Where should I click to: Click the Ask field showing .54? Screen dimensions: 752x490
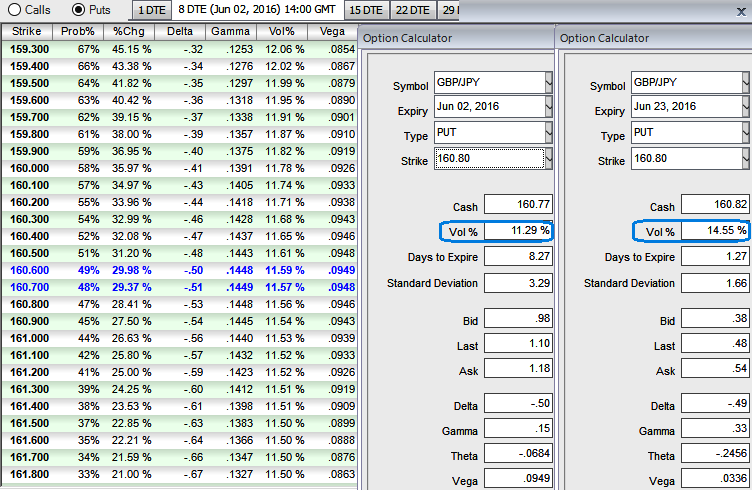(715, 368)
